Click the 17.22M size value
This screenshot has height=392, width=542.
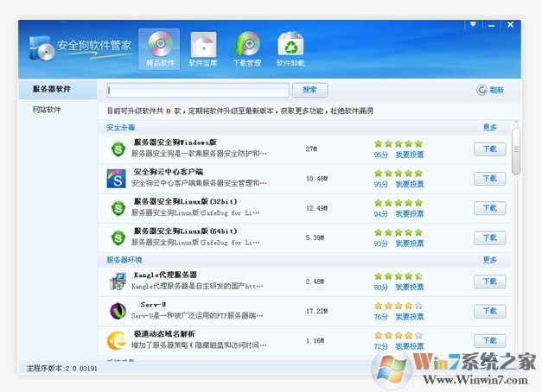316,311
